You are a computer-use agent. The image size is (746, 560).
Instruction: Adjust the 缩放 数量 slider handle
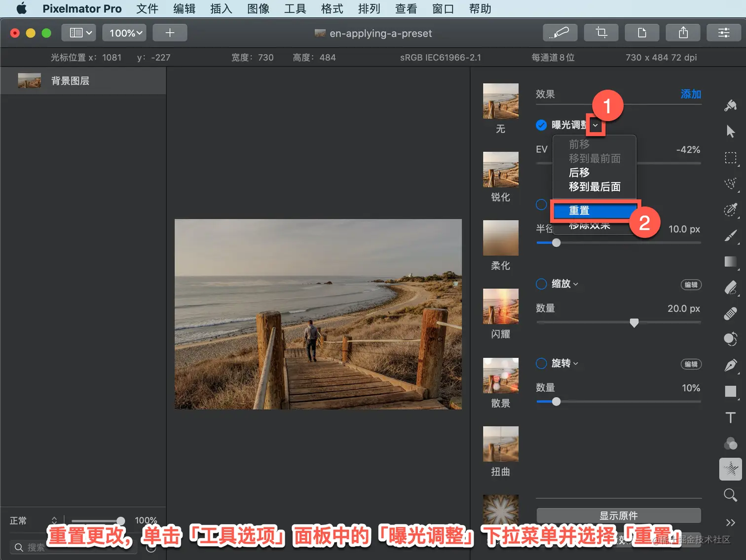point(634,323)
